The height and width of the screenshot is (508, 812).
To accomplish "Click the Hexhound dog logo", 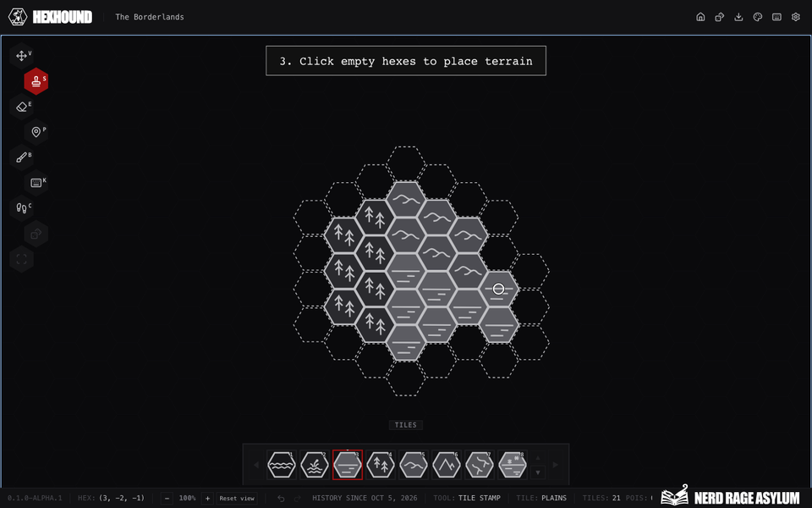I will point(18,17).
